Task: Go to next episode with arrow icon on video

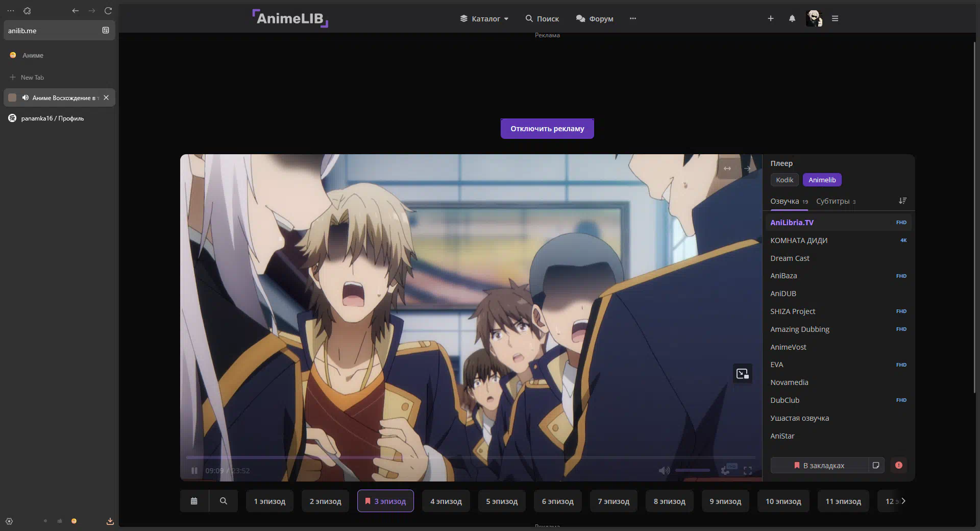Action: (x=748, y=168)
